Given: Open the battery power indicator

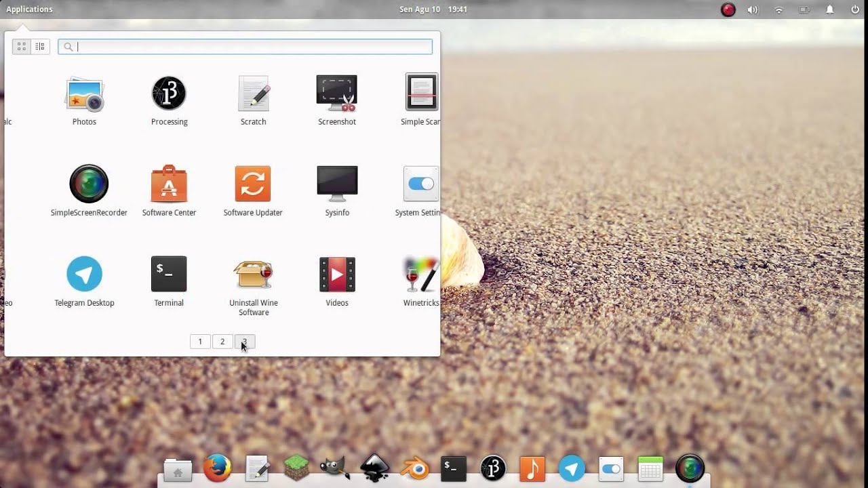Looking at the screenshot, I should [804, 9].
